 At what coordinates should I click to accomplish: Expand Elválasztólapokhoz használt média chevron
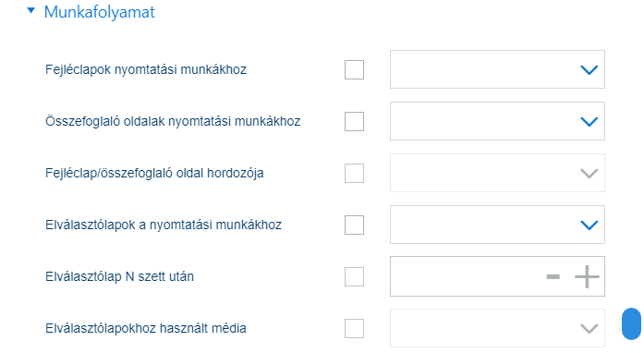pyautogui.click(x=589, y=329)
